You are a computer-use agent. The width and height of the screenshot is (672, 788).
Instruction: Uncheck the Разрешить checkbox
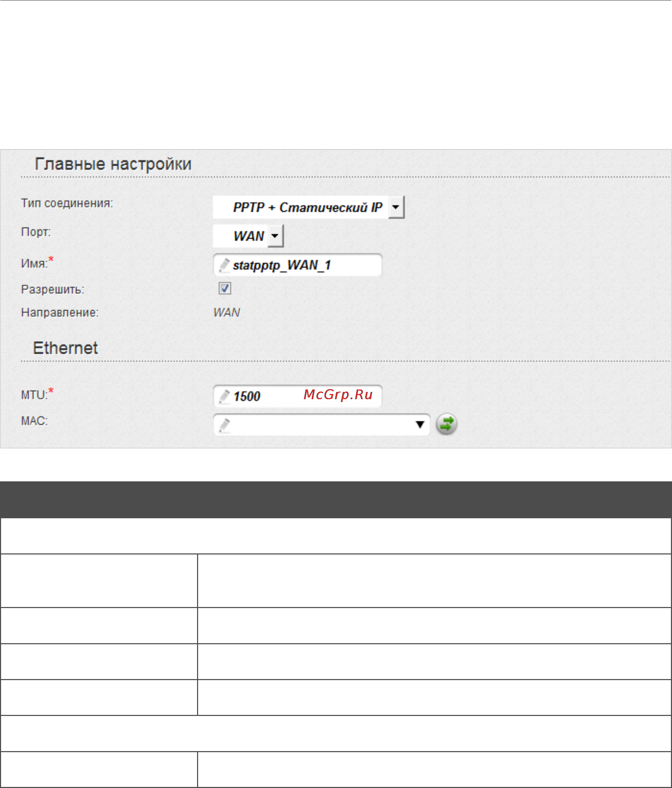(x=225, y=288)
